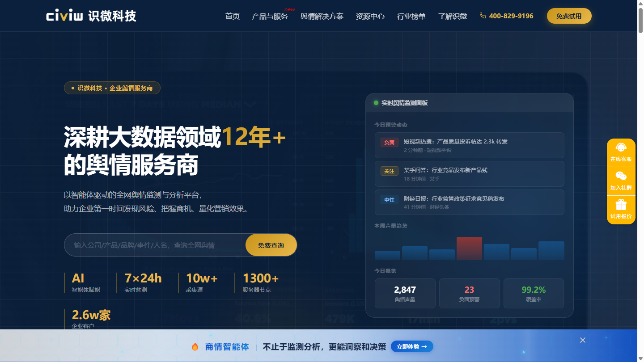Open alert 某乎问答：行业竞品发布新产品线
Screen dimensions: 644x362
tap(470, 174)
